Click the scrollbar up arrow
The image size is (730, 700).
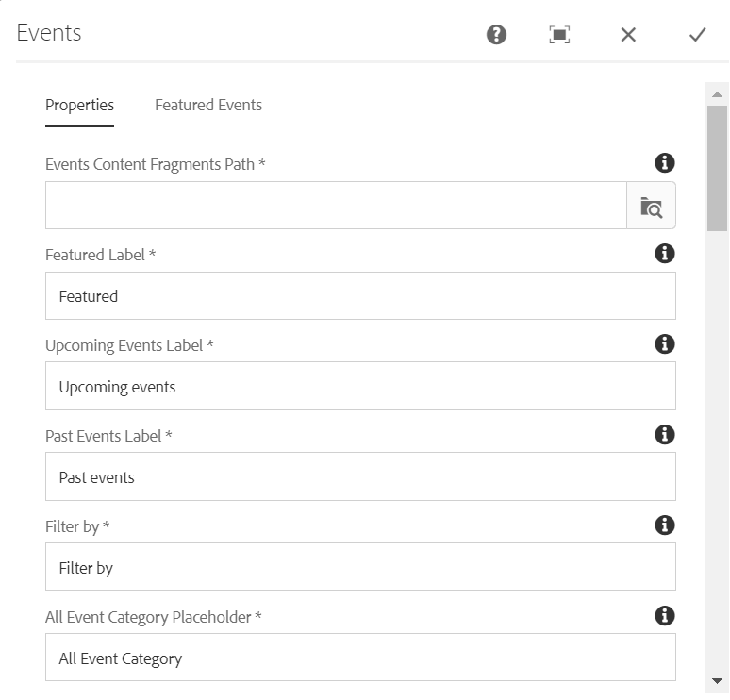pyautogui.click(x=717, y=94)
